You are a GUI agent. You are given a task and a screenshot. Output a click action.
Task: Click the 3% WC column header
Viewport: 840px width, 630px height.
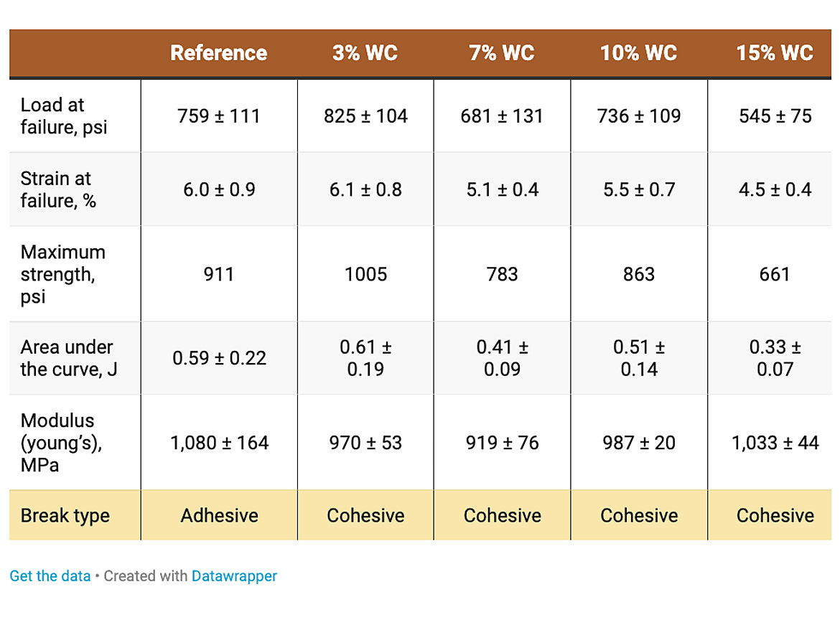(x=365, y=53)
